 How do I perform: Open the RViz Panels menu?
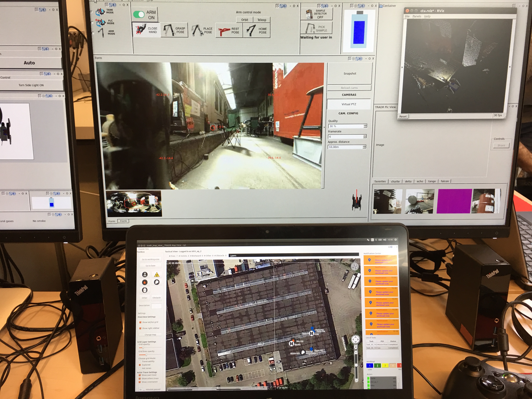417,16
